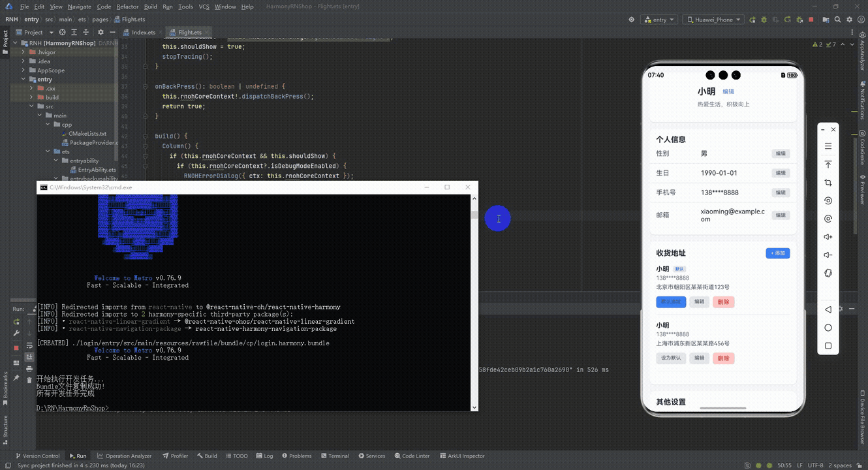
Task: Click the user account avatar icon
Action: pos(861,20)
